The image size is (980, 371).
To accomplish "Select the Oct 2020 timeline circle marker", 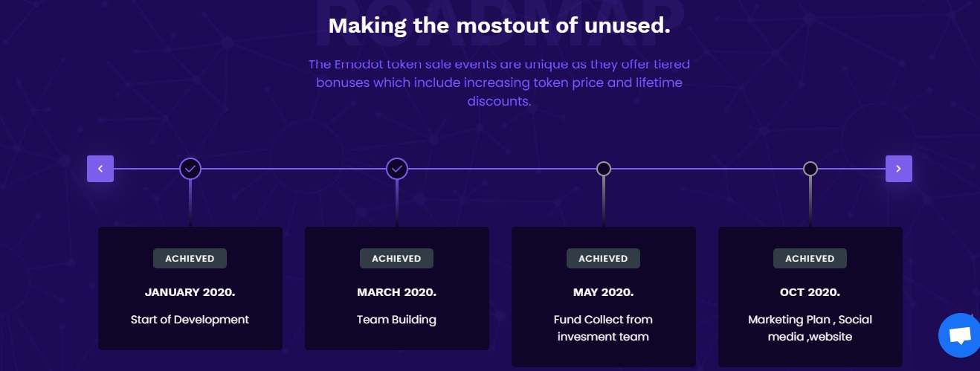I will pyautogui.click(x=810, y=169).
